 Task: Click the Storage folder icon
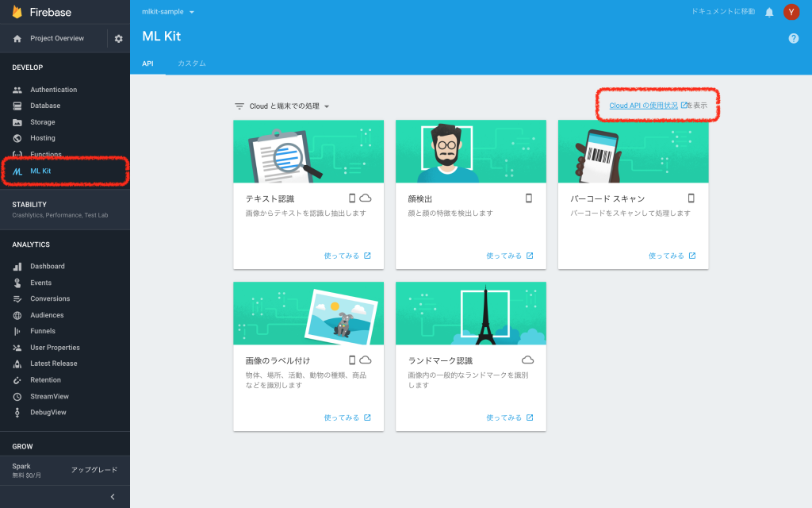coord(17,122)
